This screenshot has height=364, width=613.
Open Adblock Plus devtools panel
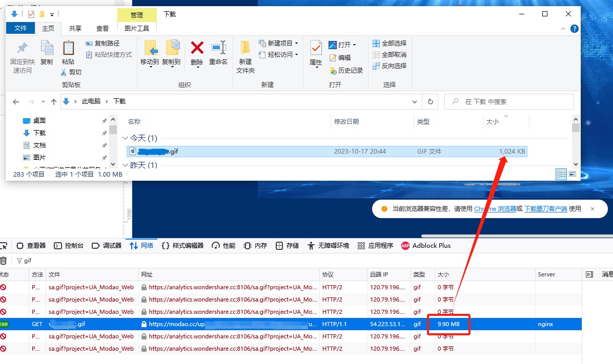pyautogui.click(x=426, y=246)
